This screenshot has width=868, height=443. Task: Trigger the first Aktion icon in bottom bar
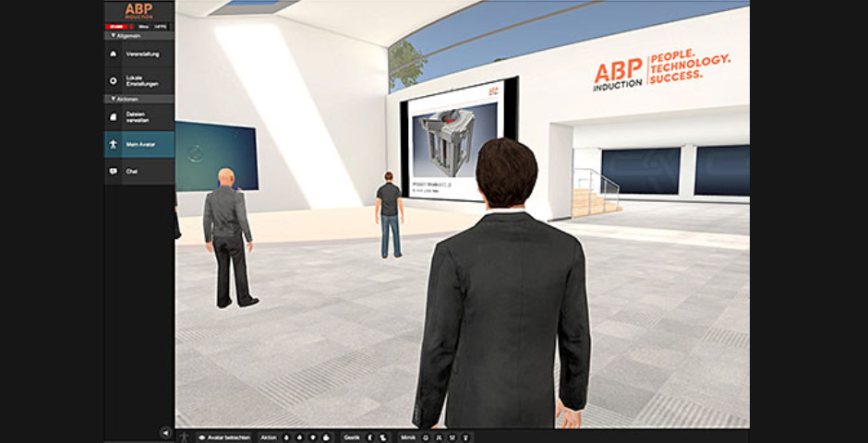click(x=285, y=437)
